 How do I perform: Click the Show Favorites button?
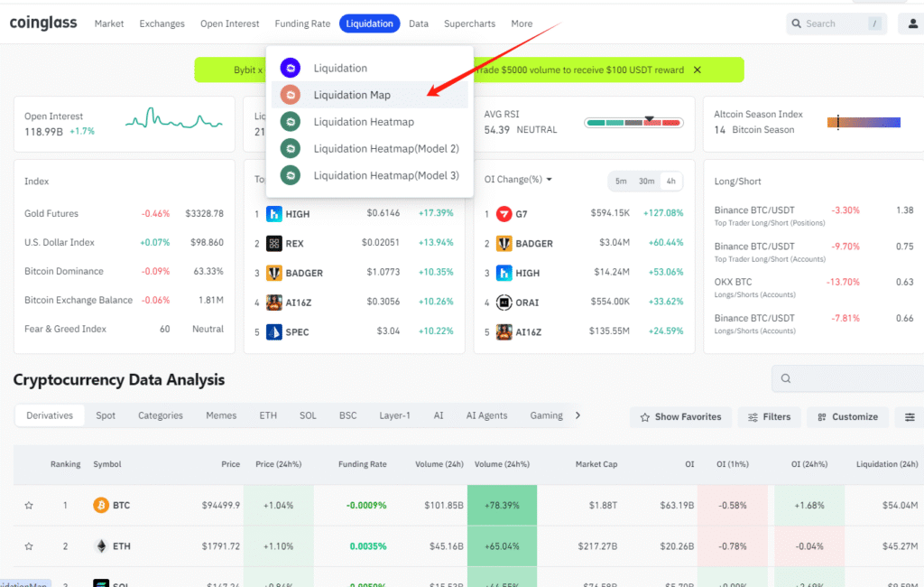(x=680, y=417)
